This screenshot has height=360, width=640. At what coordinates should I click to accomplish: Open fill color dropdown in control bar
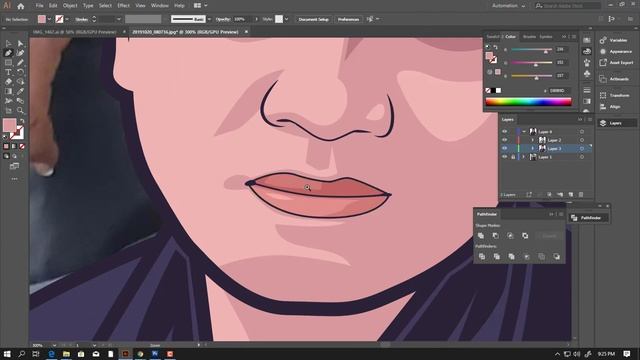(x=49, y=19)
